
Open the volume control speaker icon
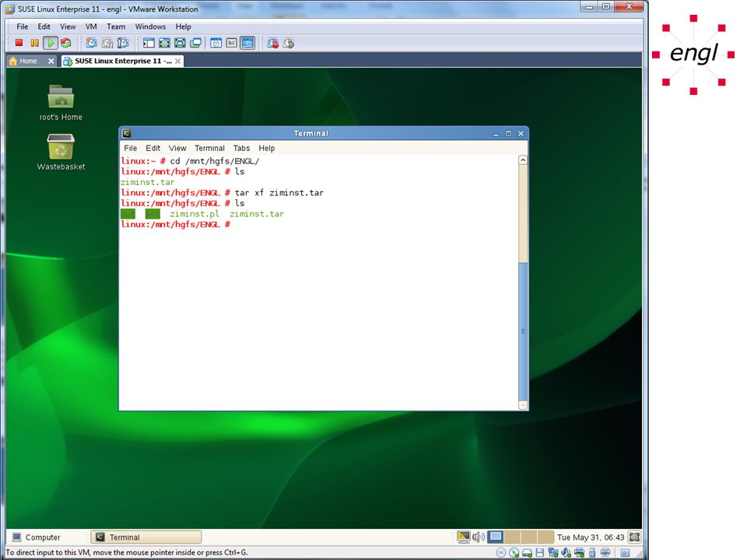479,537
